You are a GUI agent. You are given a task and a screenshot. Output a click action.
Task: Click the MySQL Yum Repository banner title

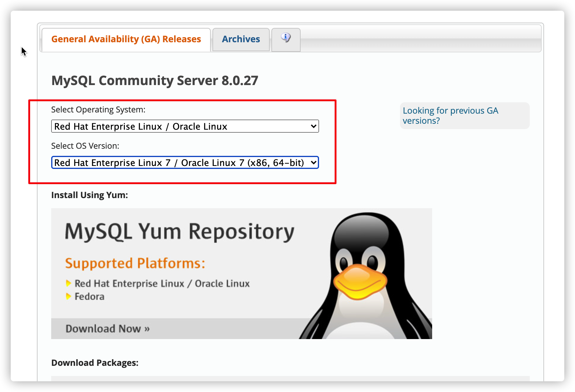coord(179,232)
